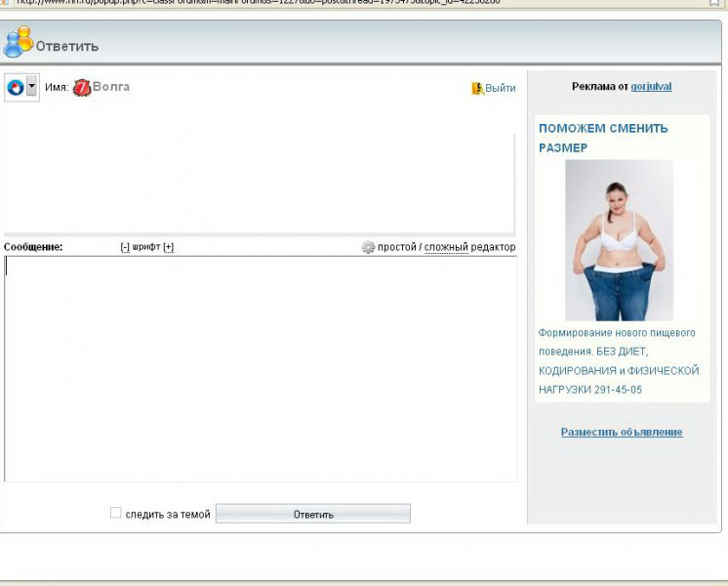Log out via the Выйти link
Viewport: 728px width, 586px height.
(x=500, y=88)
